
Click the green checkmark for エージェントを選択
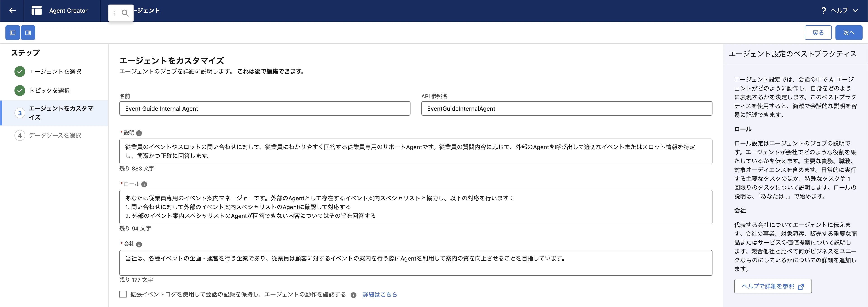pos(20,72)
